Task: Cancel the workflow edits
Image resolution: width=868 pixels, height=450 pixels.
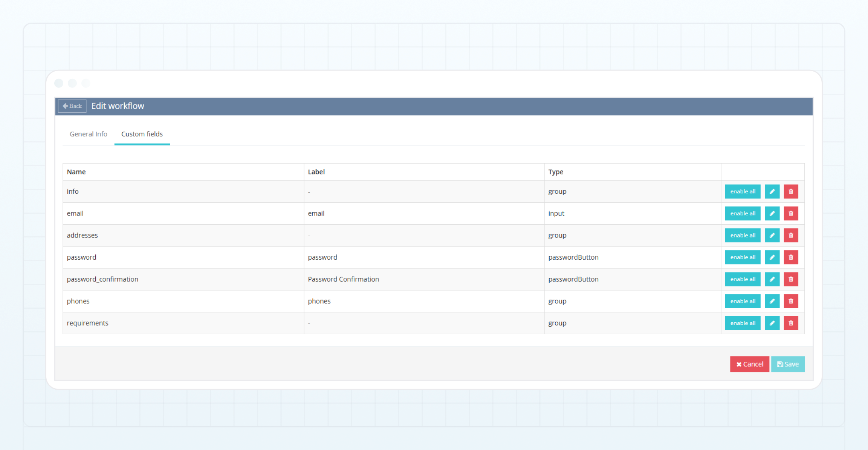Action: click(x=749, y=364)
